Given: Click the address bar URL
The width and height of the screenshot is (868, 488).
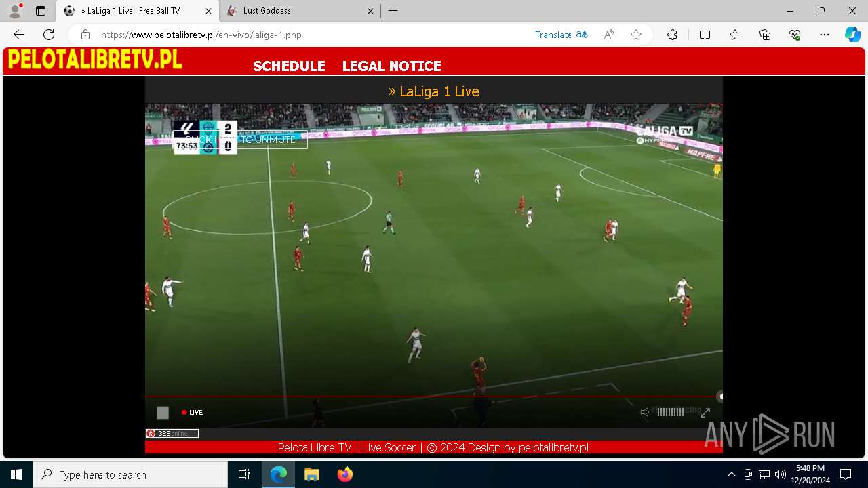Looking at the screenshot, I should (201, 35).
